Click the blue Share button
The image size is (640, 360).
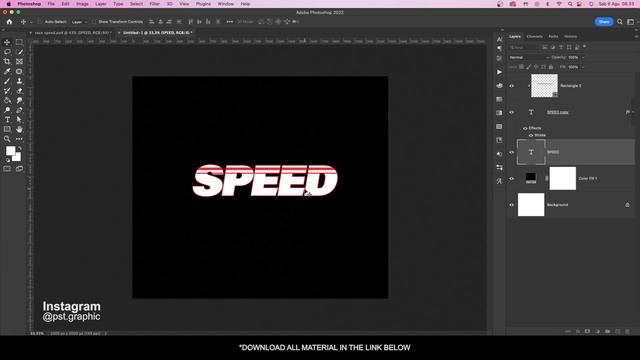pos(604,22)
